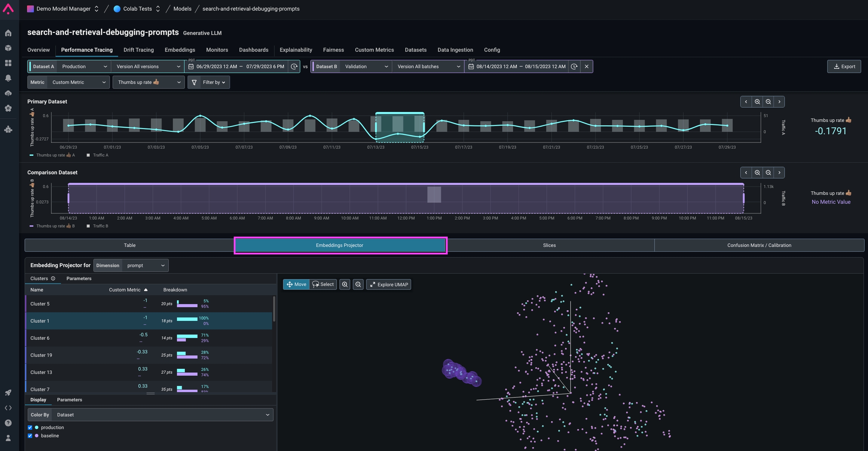Open the alerts bell icon in sidebar
This screenshot has width=868, height=451.
(8, 78)
